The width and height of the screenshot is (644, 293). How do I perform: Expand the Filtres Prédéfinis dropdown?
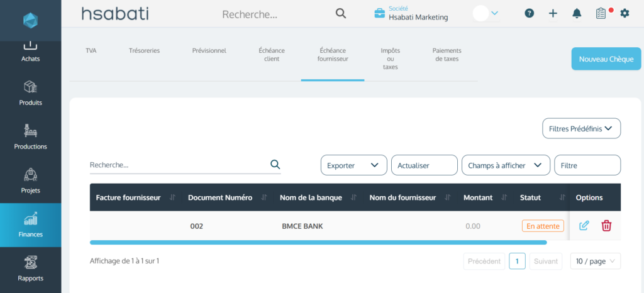coord(581,128)
